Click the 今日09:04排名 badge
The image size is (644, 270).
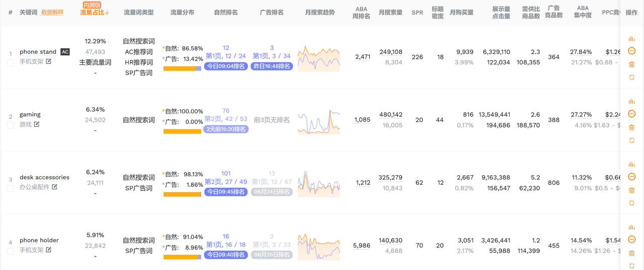226,66
